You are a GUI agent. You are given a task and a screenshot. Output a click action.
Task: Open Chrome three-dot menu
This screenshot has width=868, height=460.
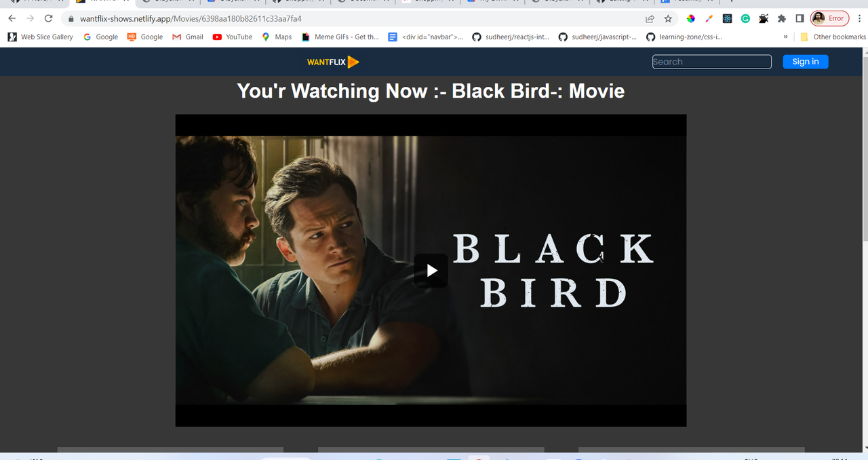coord(859,18)
